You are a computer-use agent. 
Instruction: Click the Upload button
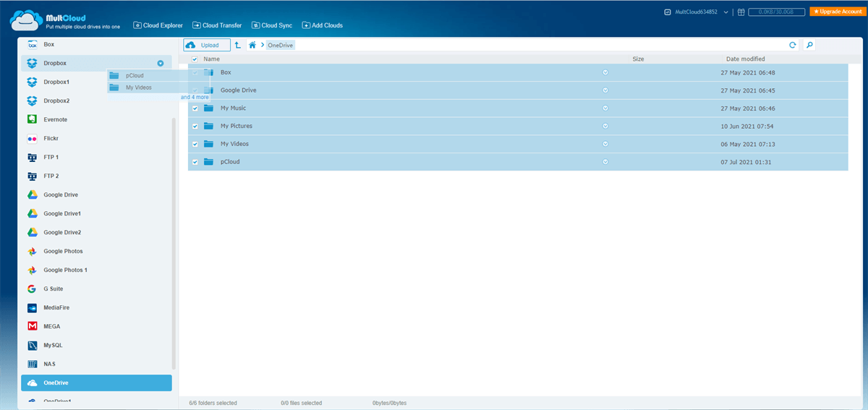207,45
